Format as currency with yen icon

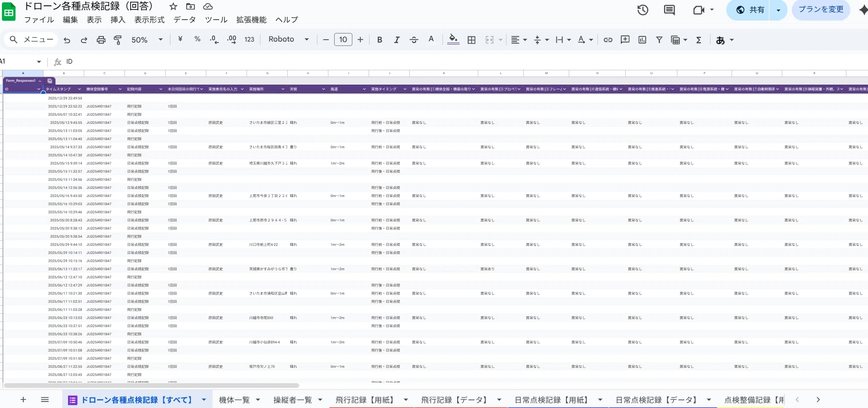[180, 39]
